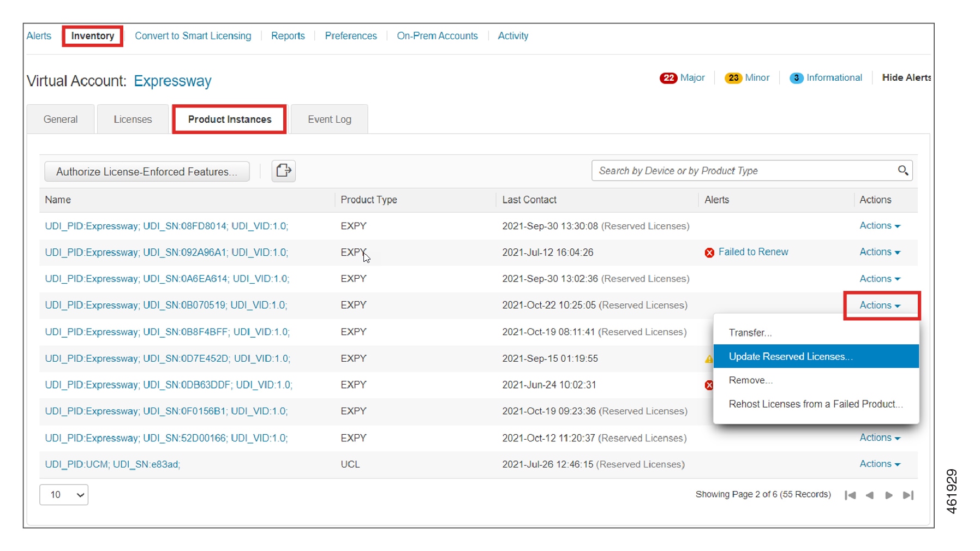Switch to the Licenses tab
The height and width of the screenshot is (551, 980).
click(133, 119)
